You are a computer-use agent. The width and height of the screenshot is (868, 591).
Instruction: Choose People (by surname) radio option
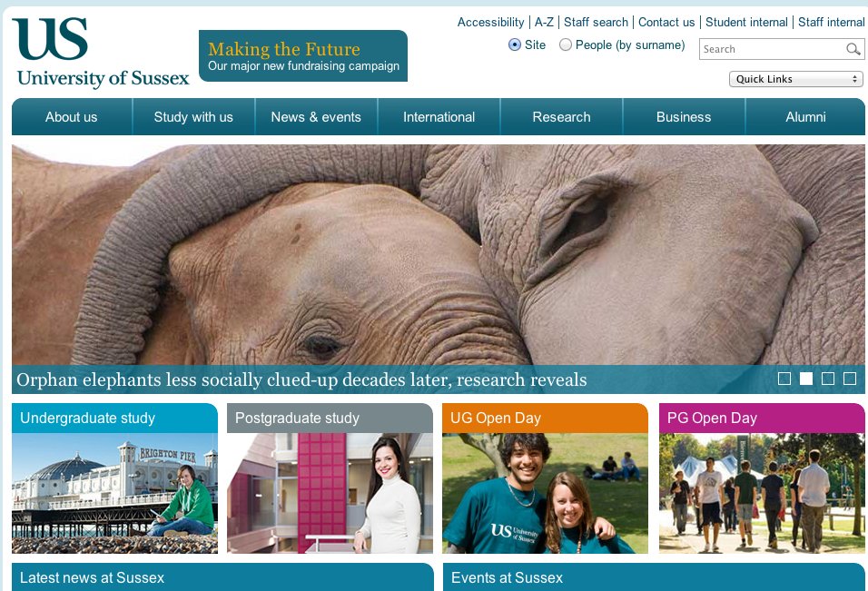point(565,44)
